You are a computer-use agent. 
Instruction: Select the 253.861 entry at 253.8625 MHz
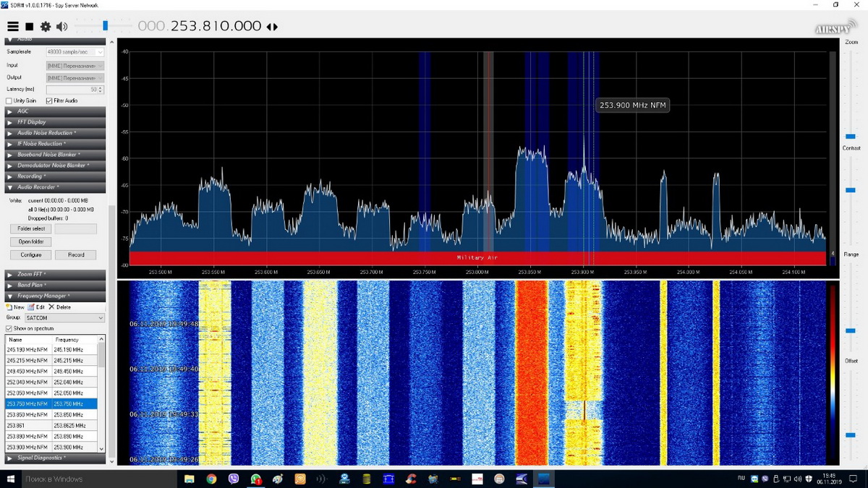[51, 426]
